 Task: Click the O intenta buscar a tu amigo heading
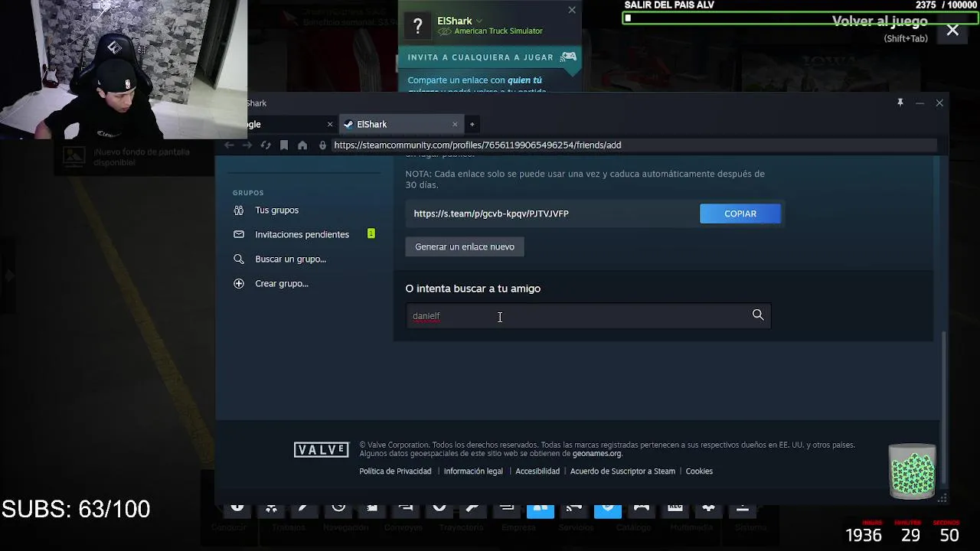click(472, 289)
